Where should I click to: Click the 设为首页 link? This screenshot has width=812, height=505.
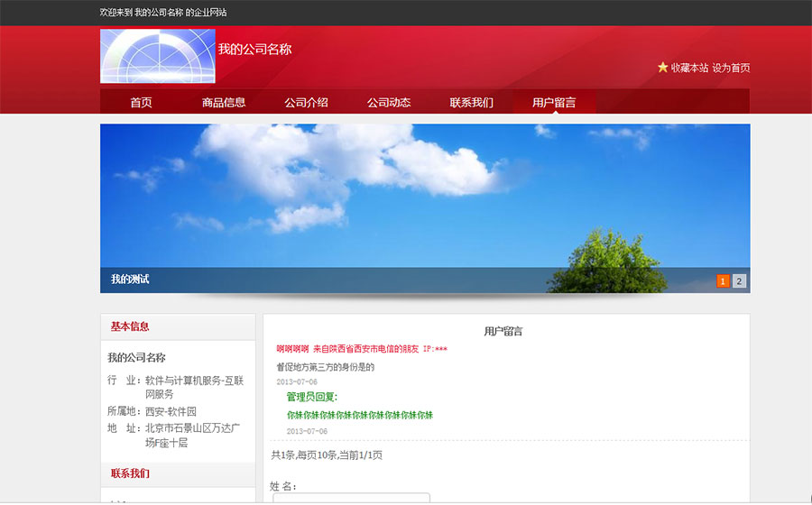tap(731, 68)
